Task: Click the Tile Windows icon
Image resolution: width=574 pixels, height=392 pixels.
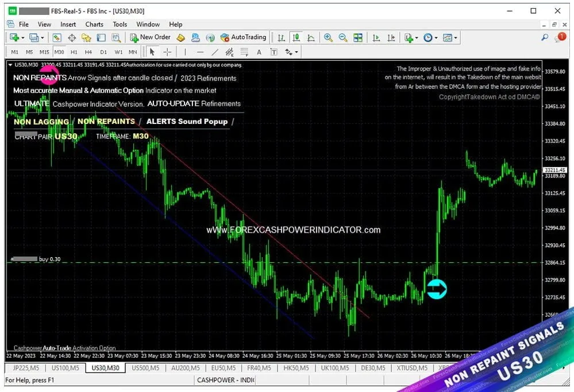Action: point(357,38)
